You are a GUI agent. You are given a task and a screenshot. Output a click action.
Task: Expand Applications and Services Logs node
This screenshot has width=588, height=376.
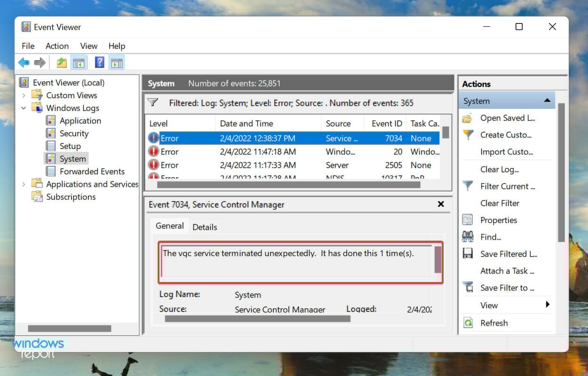24,184
